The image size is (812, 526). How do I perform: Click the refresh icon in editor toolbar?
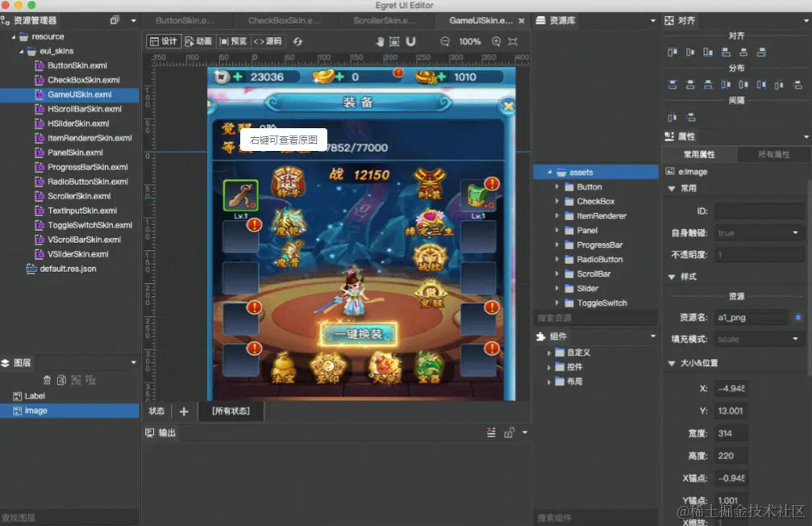[x=298, y=41]
